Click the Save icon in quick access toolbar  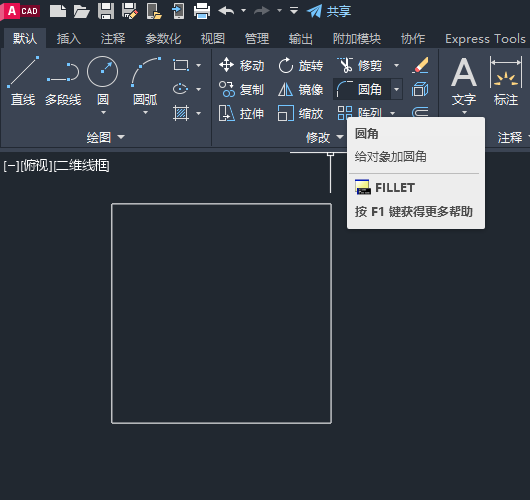tap(106, 11)
